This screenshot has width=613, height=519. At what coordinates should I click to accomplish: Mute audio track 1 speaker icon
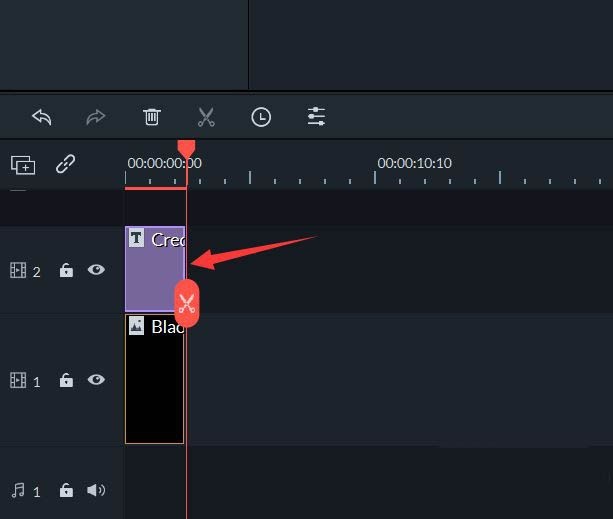[96, 490]
